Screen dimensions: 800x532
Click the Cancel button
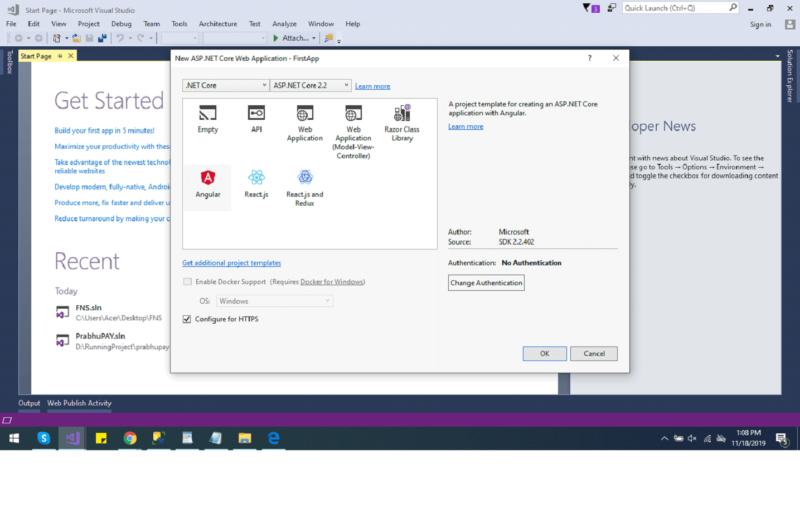(594, 354)
